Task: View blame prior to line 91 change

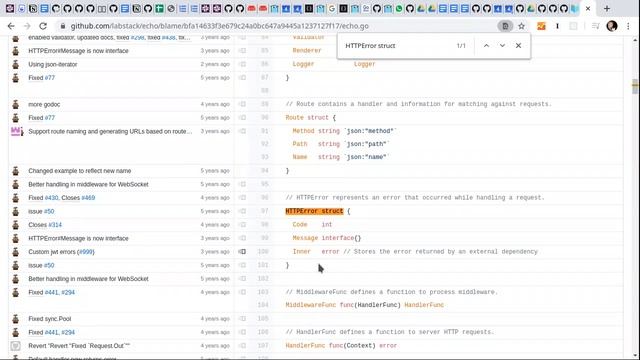Action: pyautogui.click(x=242, y=131)
